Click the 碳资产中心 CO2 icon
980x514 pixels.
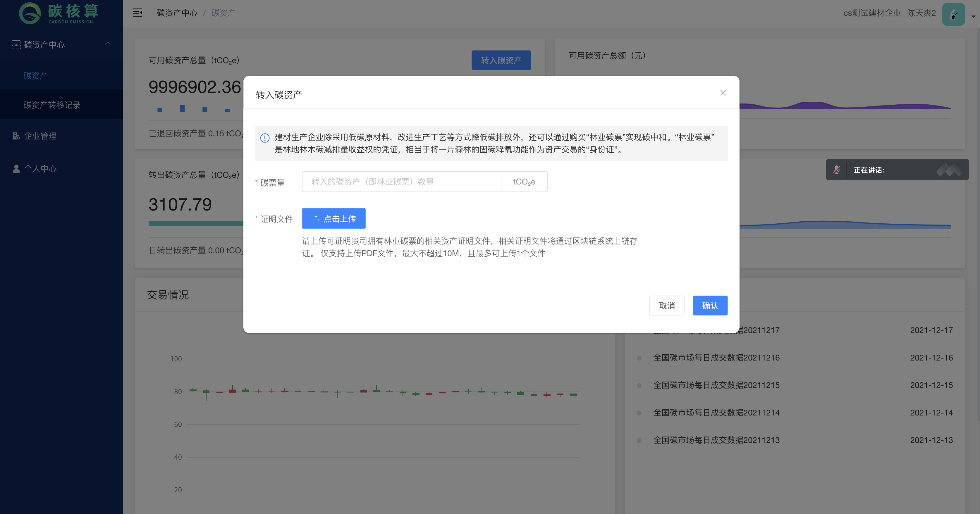pos(16,45)
